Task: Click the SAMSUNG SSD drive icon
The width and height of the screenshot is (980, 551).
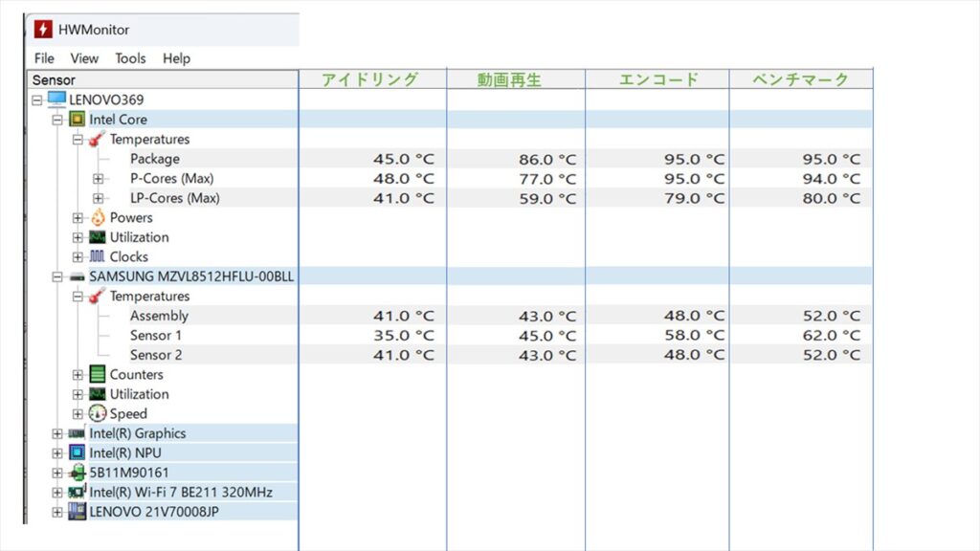Action: [x=77, y=276]
